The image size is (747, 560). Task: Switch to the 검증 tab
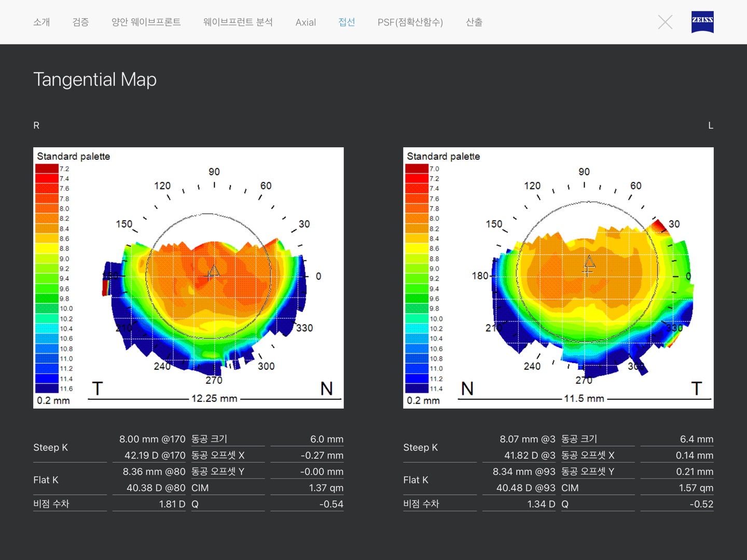point(80,22)
